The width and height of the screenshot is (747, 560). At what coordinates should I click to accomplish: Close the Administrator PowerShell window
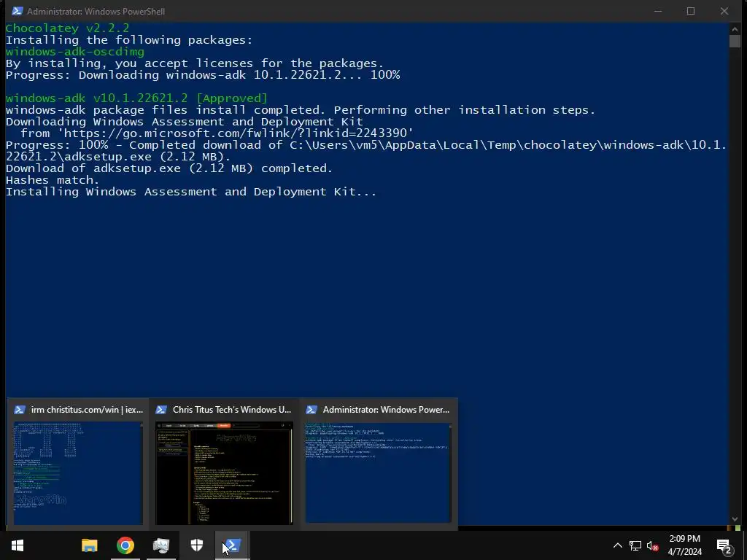724,11
